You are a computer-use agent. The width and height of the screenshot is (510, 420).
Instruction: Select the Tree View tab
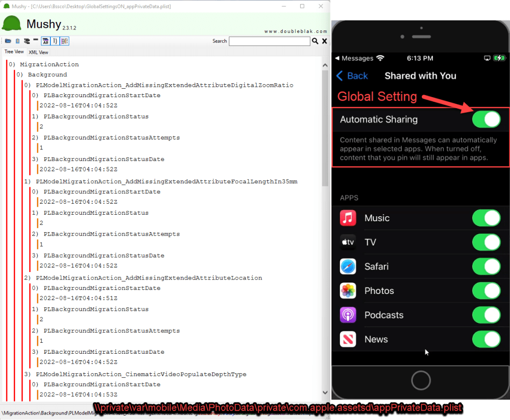point(14,52)
